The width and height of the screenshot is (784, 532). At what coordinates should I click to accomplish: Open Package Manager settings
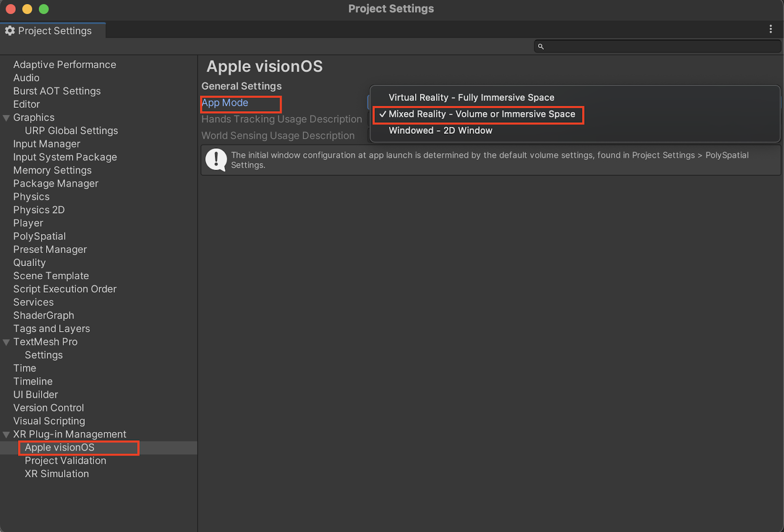tap(55, 183)
